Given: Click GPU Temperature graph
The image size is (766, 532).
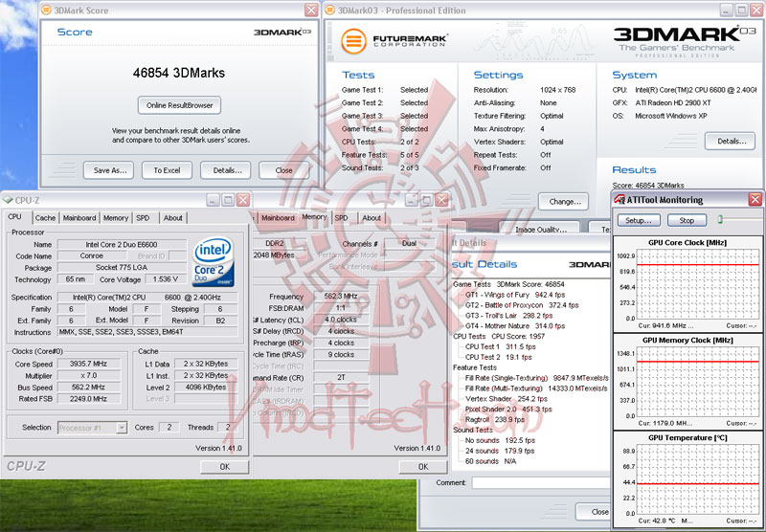Looking at the screenshot, I should pyautogui.click(x=698, y=479).
